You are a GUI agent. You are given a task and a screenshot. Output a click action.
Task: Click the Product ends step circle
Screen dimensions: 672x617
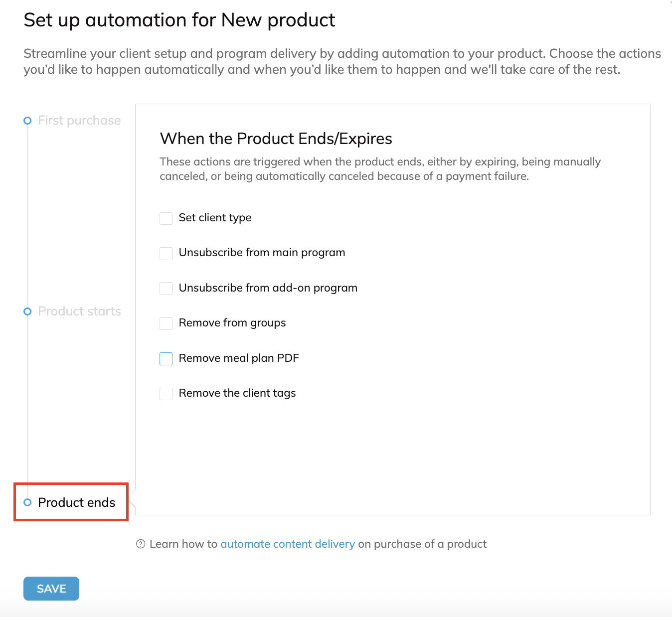click(27, 502)
